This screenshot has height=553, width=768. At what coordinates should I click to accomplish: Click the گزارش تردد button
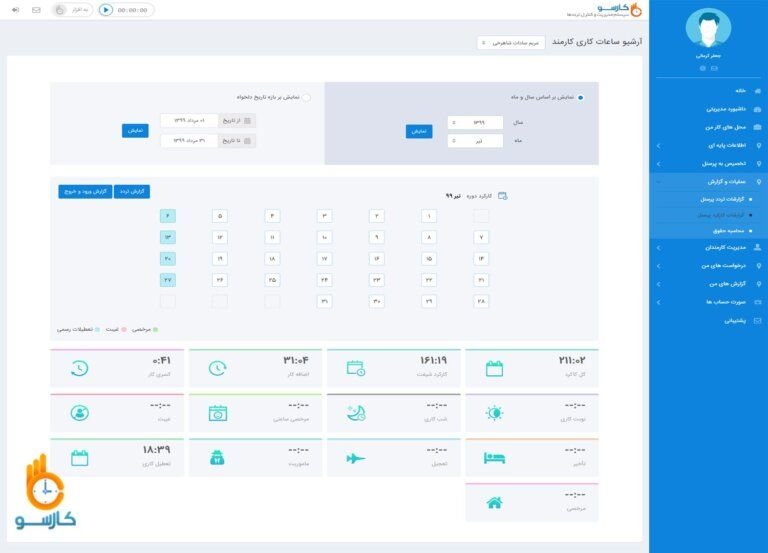(x=132, y=192)
